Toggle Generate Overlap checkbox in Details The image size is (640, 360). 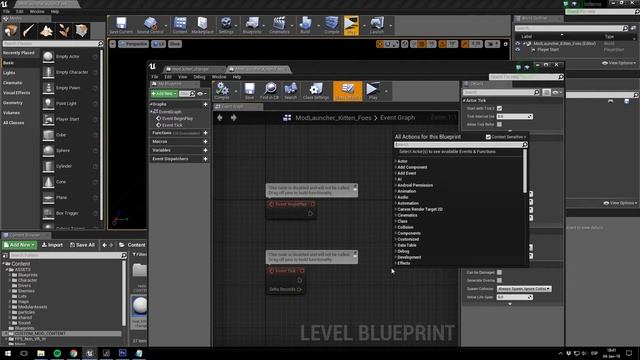click(x=499, y=280)
